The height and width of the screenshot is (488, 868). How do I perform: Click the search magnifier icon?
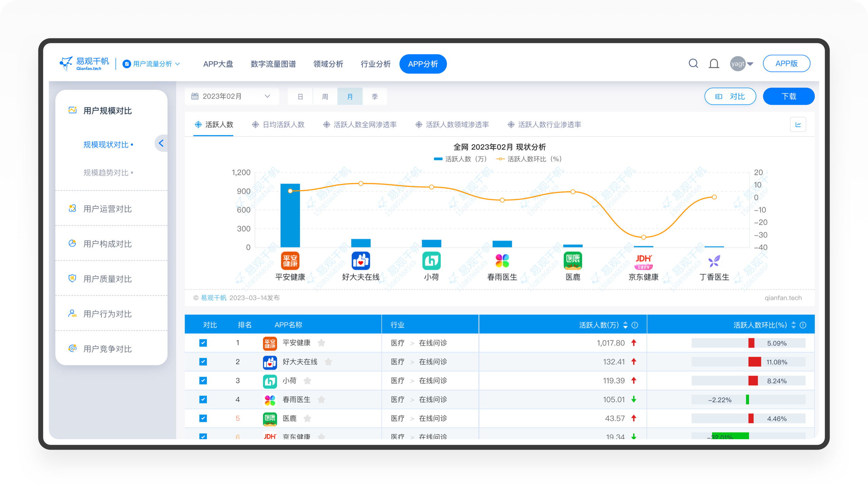(693, 63)
